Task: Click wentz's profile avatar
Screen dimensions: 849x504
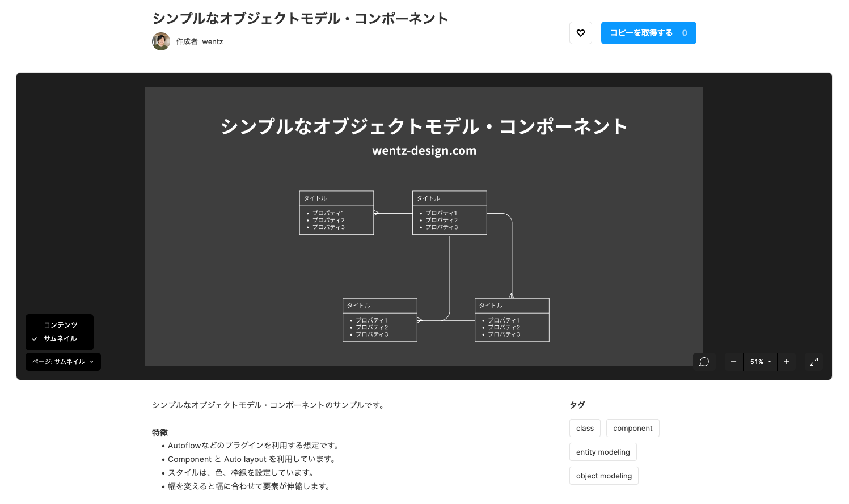Action: [x=161, y=41]
